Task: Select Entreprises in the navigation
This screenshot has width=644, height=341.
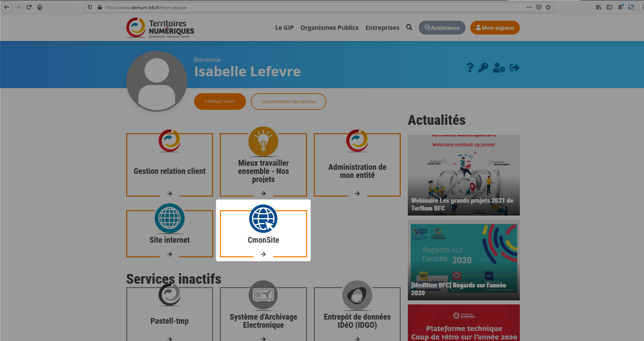Action: tap(382, 28)
